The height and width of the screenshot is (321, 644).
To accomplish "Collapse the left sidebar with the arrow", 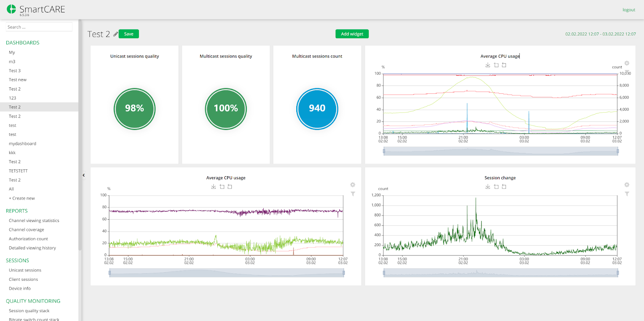I will (x=84, y=175).
